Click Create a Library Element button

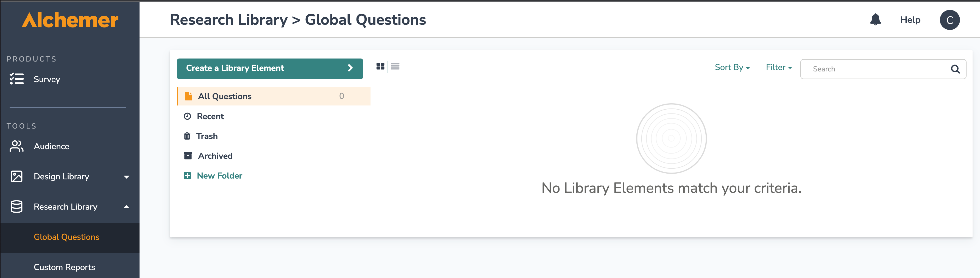(270, 68)
